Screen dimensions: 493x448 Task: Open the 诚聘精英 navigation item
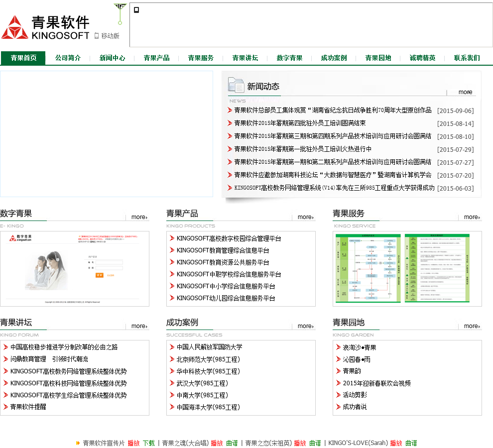423,58
